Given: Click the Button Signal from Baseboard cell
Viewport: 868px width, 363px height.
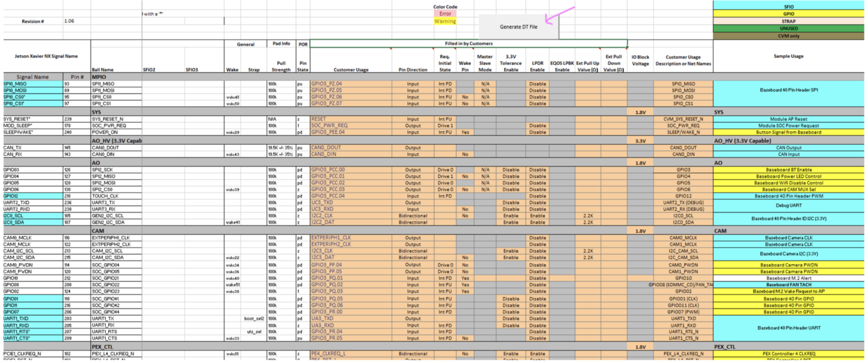Looking at the screenshot, I should point(788,132).
